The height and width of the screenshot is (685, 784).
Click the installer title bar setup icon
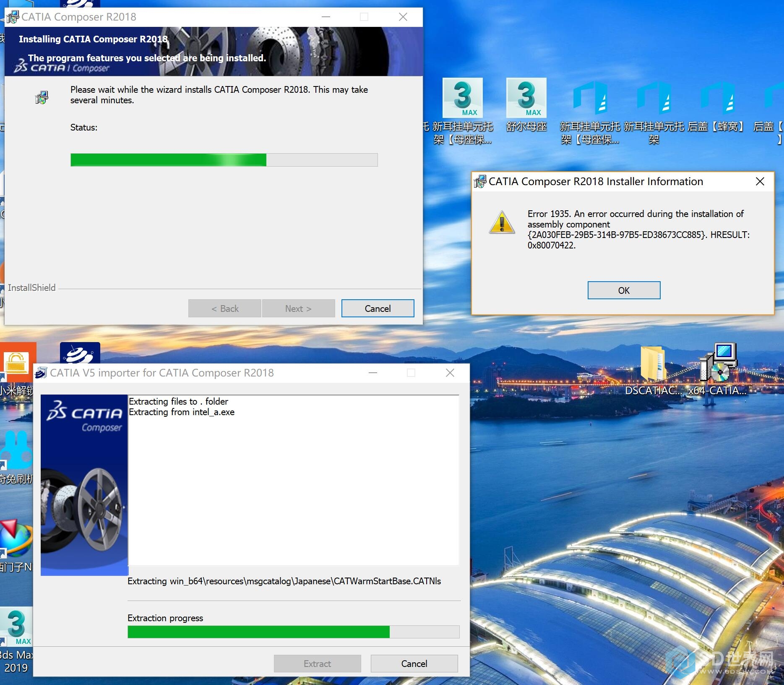point(13,17)
